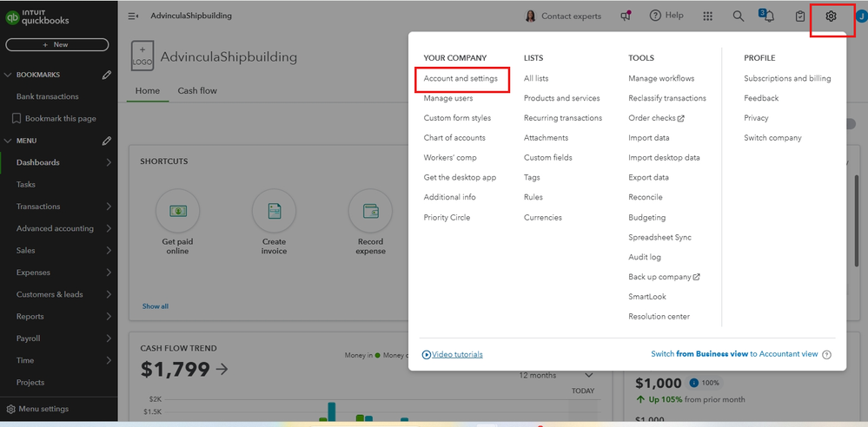
Task: Click the Contact experts avatar
Action: point(530,16)
